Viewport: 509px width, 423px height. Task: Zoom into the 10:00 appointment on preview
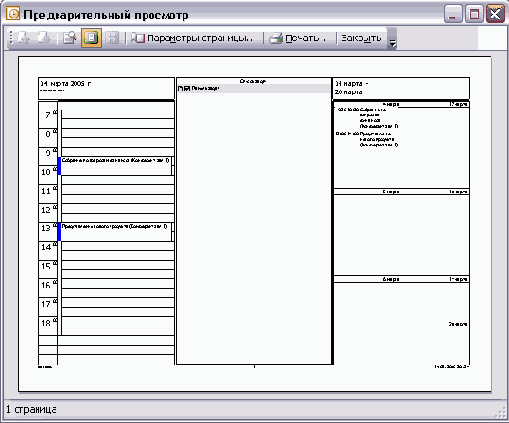116,166
